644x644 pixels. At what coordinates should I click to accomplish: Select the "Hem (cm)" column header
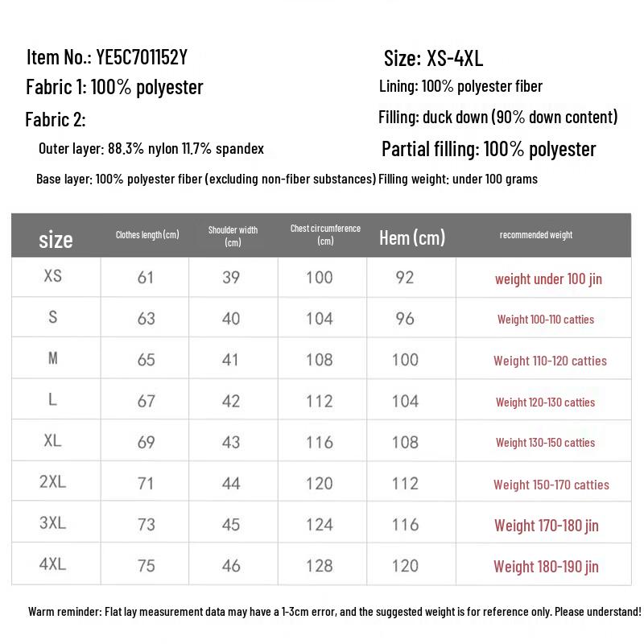click(412, 237)
